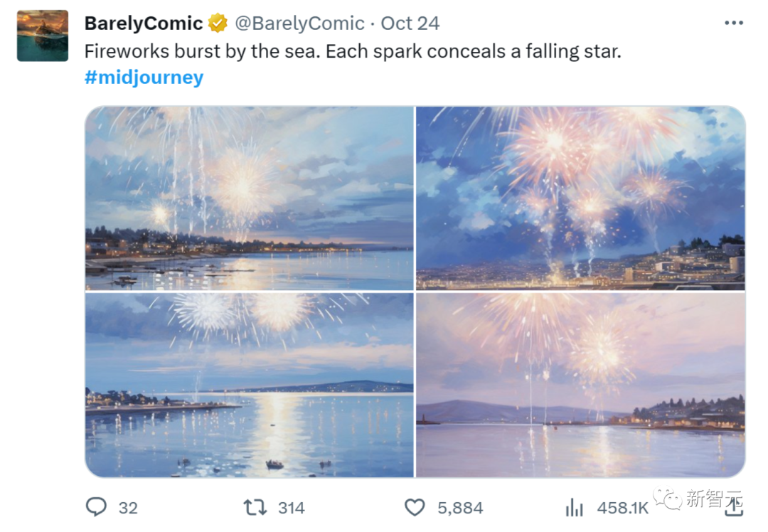Click the reply speech bubble icon
Screen dimensions: 768x532
coord(96,507)
